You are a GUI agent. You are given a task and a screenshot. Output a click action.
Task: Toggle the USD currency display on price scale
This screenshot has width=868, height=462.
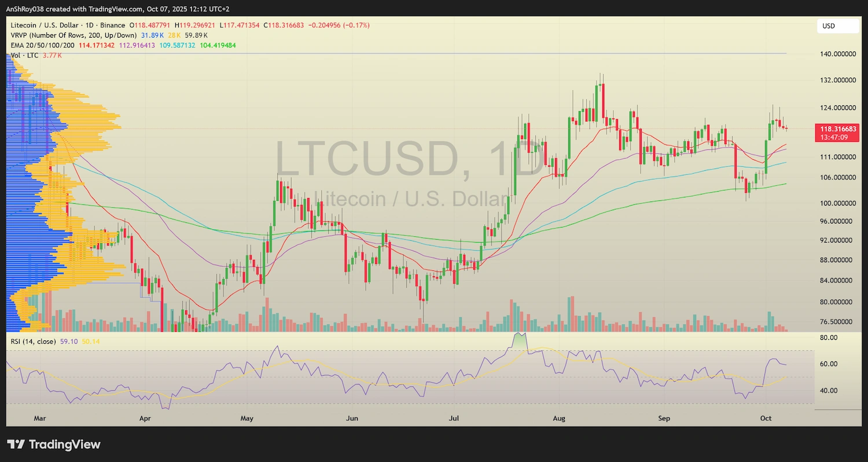[x=837, y=26]
